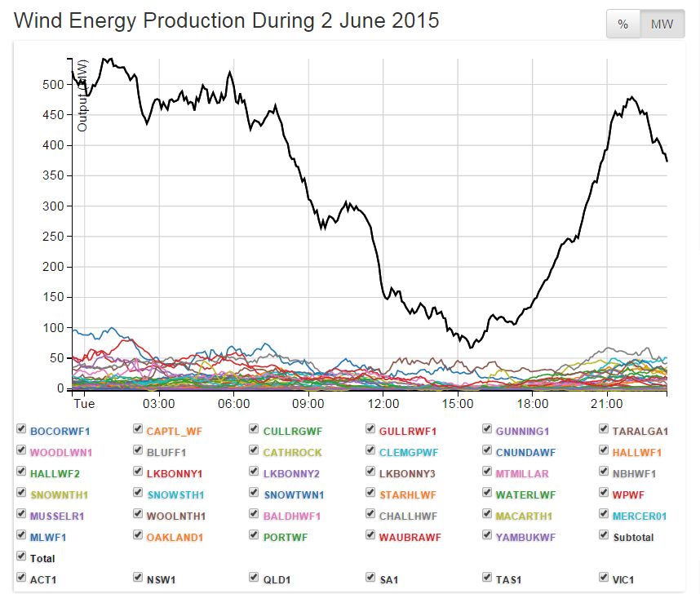Screen dimensions: 700x594
Task: Toggle the CAPTL_WF series checkbox
Action: pos(138,429)
